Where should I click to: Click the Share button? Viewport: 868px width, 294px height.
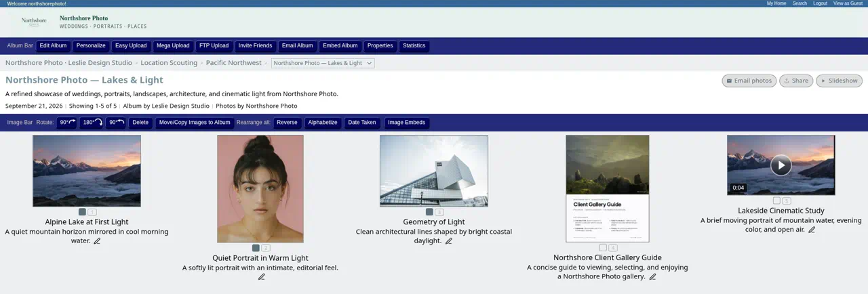(x=796, y=81)
